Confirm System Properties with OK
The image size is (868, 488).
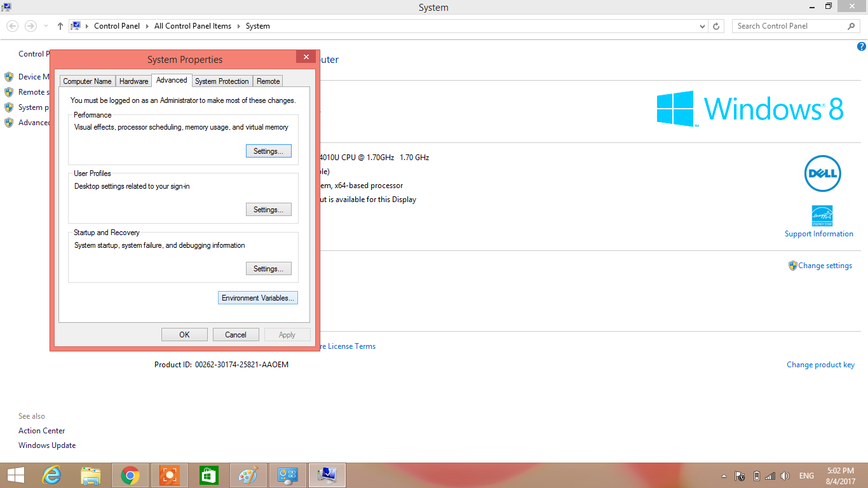pos(184,335)
